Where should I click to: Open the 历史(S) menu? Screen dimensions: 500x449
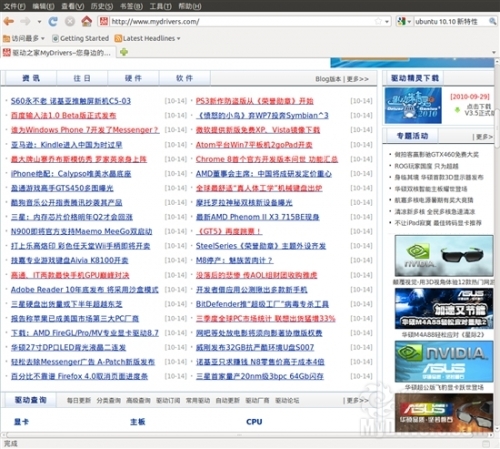[x=102, y=6]
